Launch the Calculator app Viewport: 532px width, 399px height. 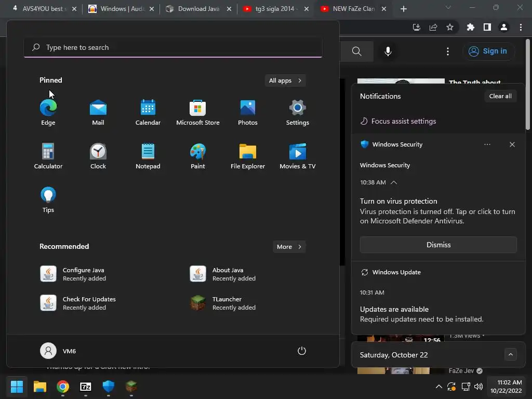(48, 156)
